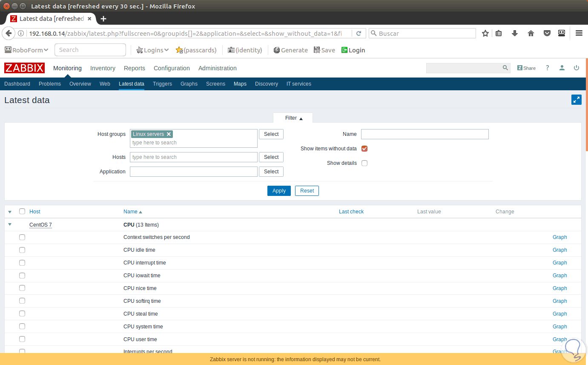Expand the RoboForm Logins dropdown
The height and width of the screenshot is (365, 588).
152,50
